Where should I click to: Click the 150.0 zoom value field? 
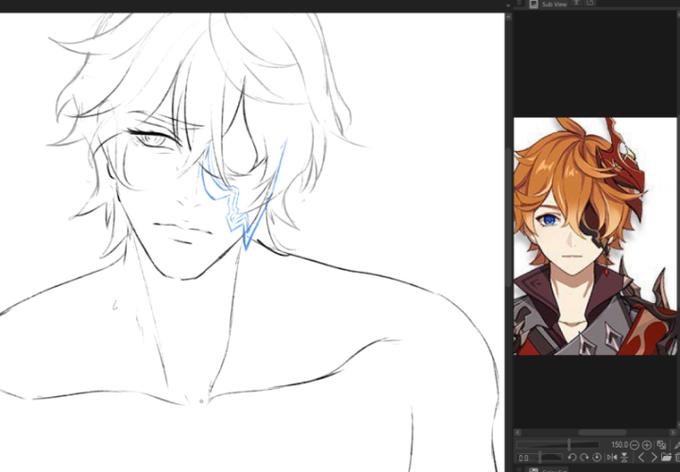click(619, 445)
